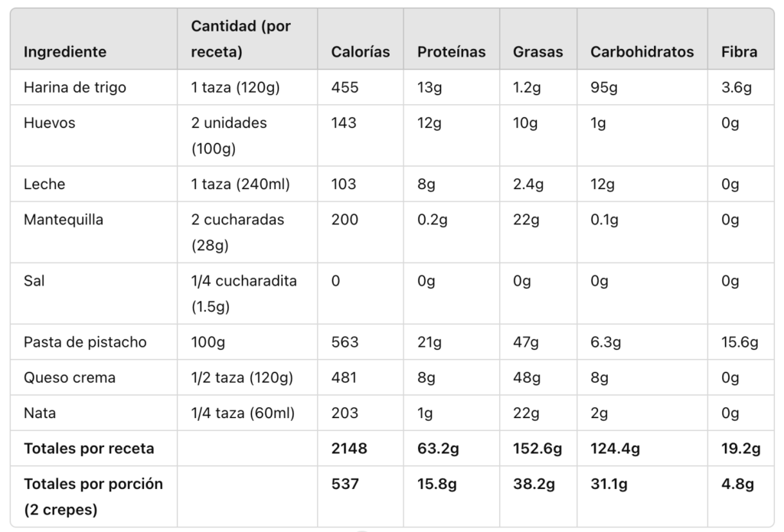Click the 'Ingrediente' column header
The height and width of the screenshot is (532, 784).
click(x=65, y=52)
